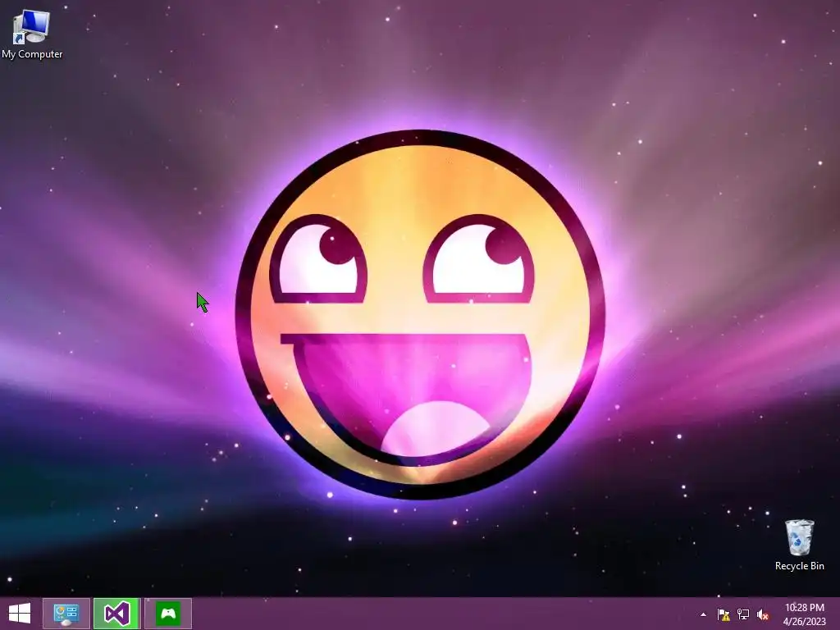The height and width of the screenshot is (630, 840).
Task: Open the muted volume tray icon
Action: [763, 614]
